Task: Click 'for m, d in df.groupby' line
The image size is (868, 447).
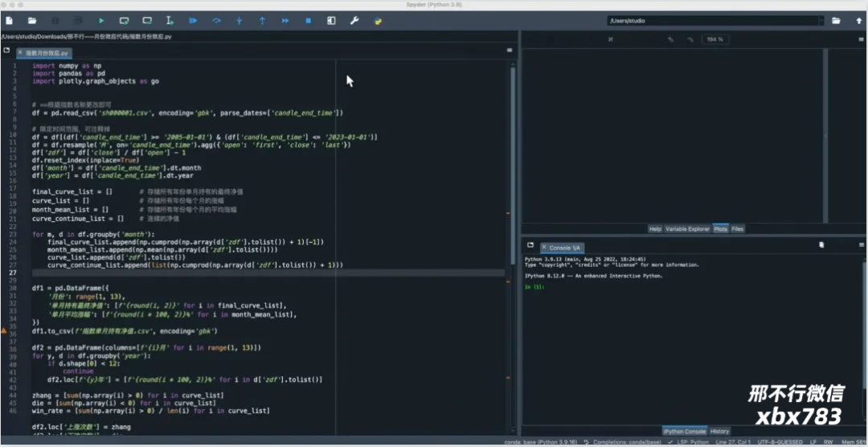Action: pyautogui.click(x=93, y=234)
